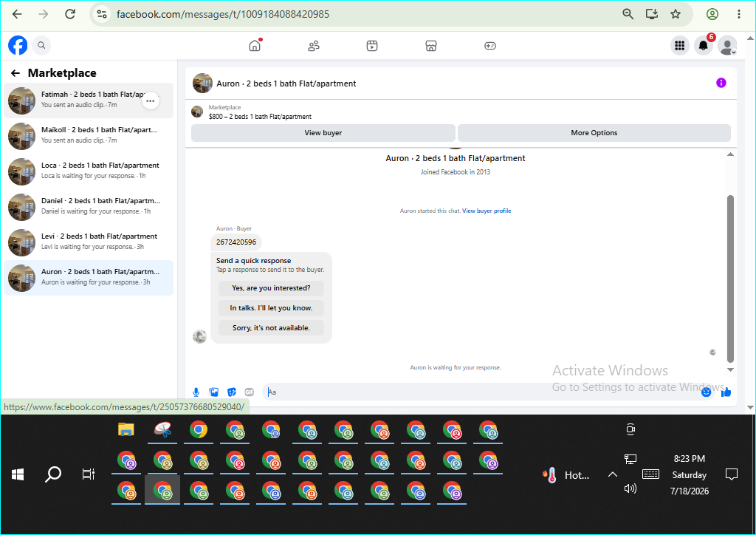Click the Facebook logo
The height and width of the screenshot is (535, 756).
click(x=18, y=45)
